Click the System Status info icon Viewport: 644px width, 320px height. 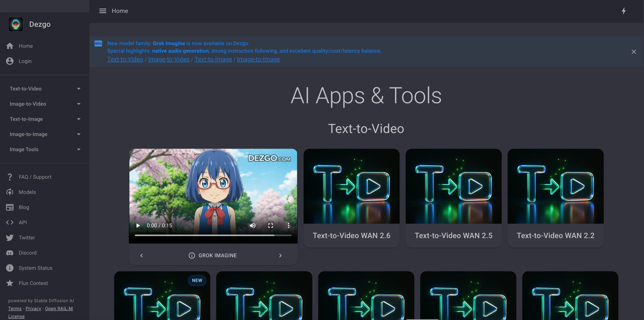coord(10,268)
